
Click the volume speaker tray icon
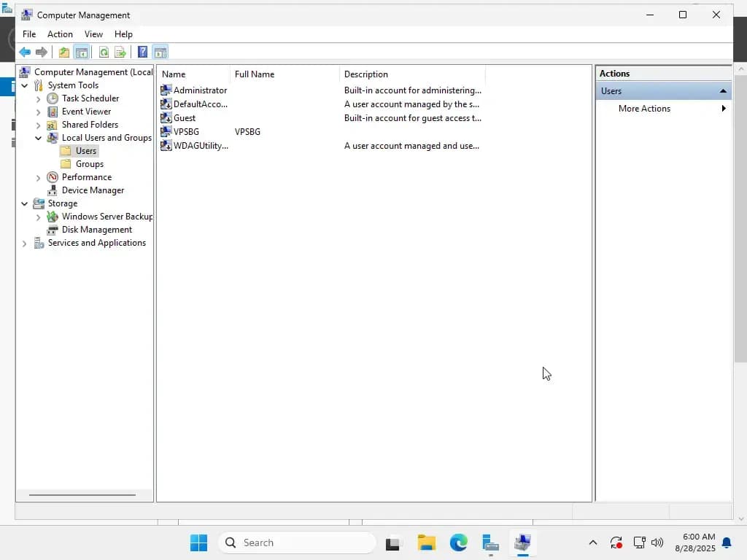(x=657, y=542)
